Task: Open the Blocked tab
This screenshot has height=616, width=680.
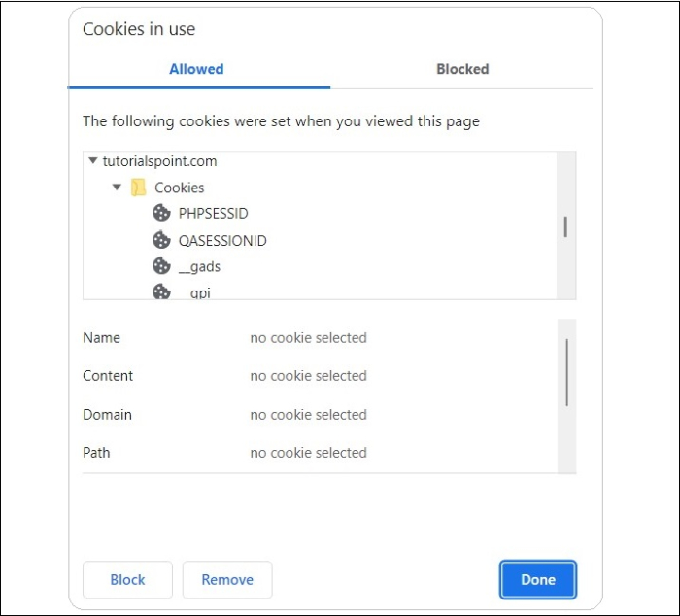Action: [462, 69]
